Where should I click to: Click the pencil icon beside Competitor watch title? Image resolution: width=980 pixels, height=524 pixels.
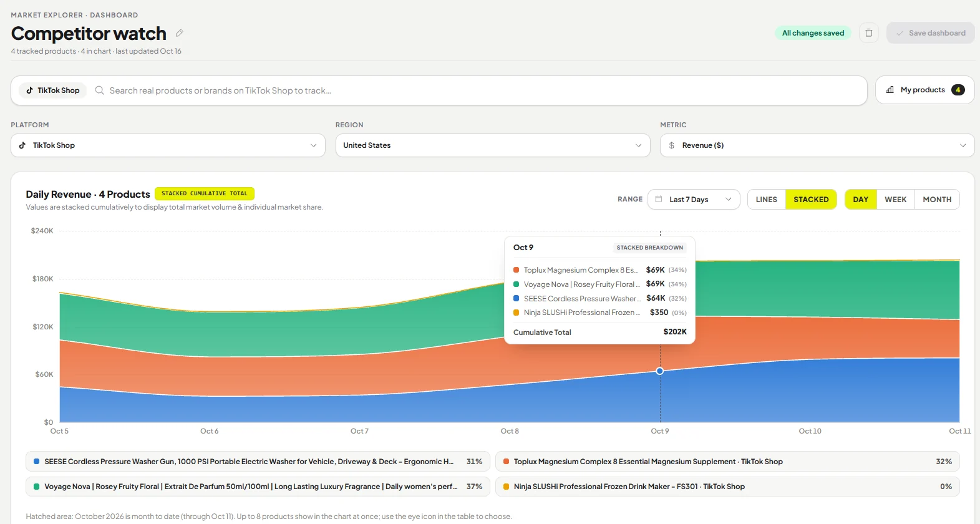[179, 33]
